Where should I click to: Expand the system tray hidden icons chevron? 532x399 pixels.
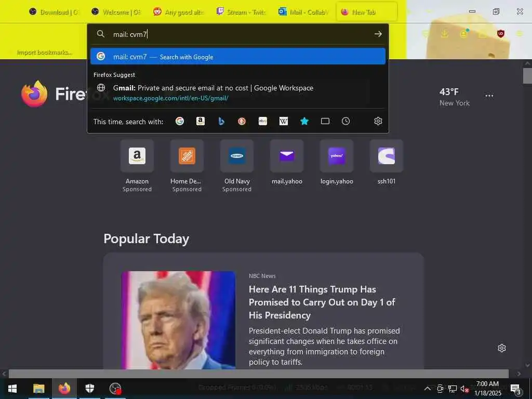coord(428,389)
